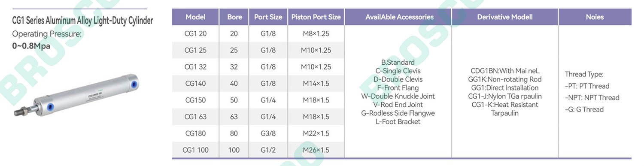Click the M26×1.5 piston port cell
This screenshot has height=166, width=644.
316,150
